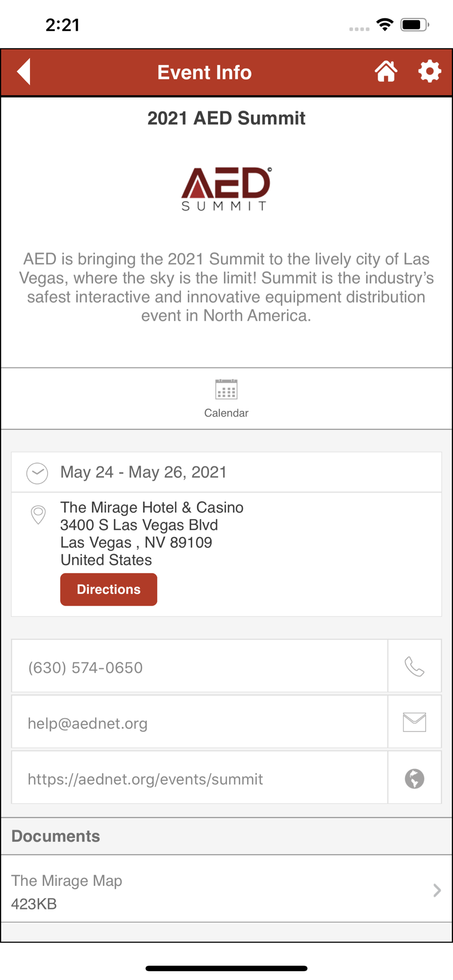This screenshot has width=453, height=980.
Task: Tap the 2021 AED Summit title
Action: click(226, 118)
